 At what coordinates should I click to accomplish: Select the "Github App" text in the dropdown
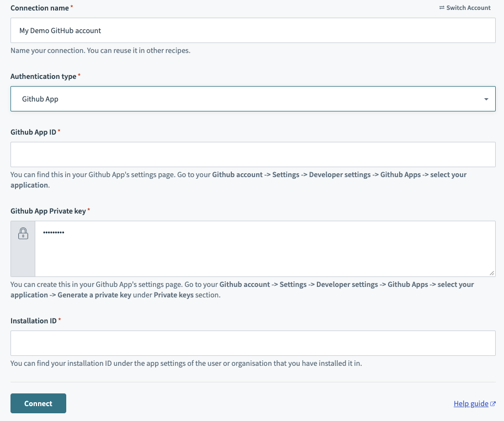pyautogui.click(x=39, y=99)
